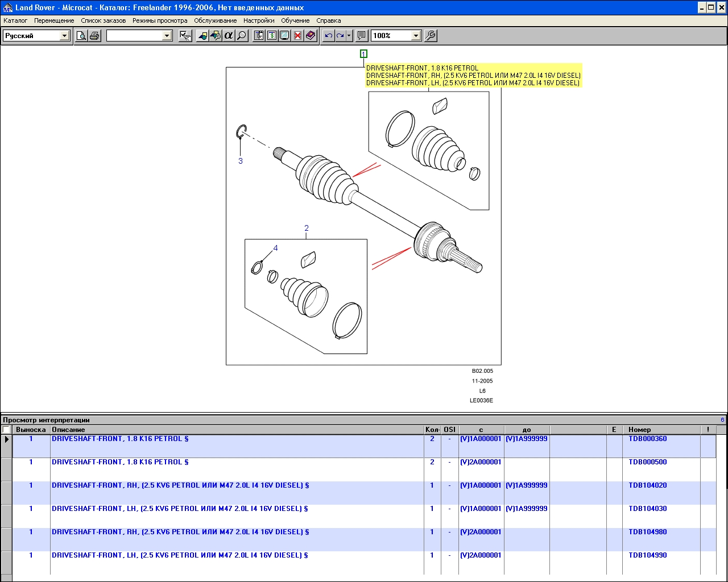The width and height of the screenshot is (728, 582).
Task: Click the dollar sign price icon
Action: (272, 36)
